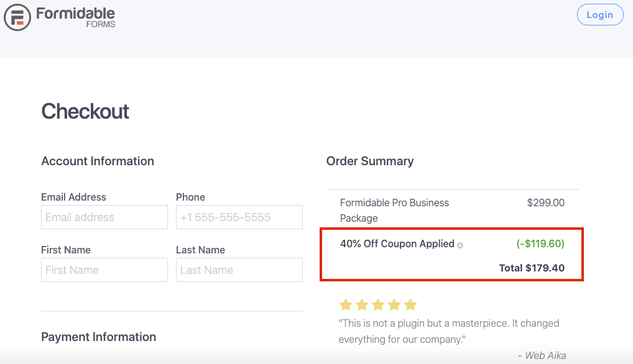Remove the 40% off coupon via x icon
Screen dimensions: 633x364
coord(460,245)
